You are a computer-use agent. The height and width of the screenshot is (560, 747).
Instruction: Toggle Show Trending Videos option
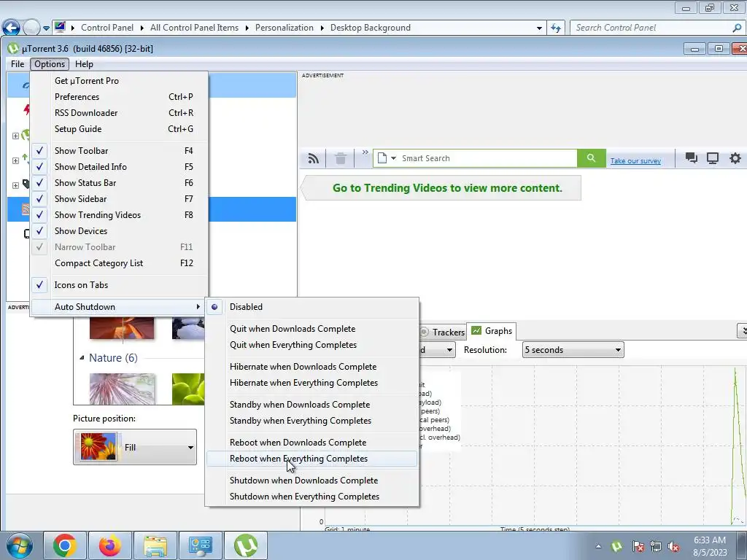pos(120,215)
